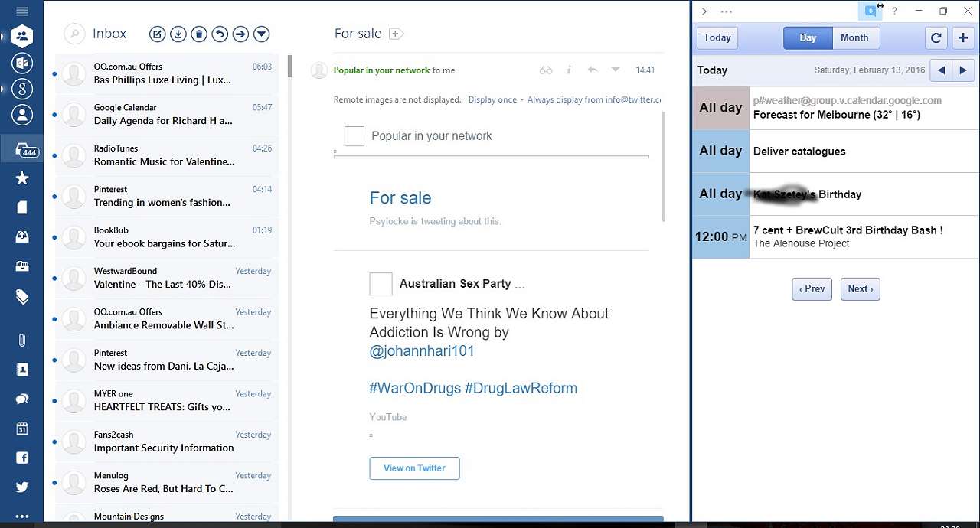Image resolution: width=980 pixels, height=528 pixels.
Task: Open the Contacts app in sidebar
Action: pos(22,370)
